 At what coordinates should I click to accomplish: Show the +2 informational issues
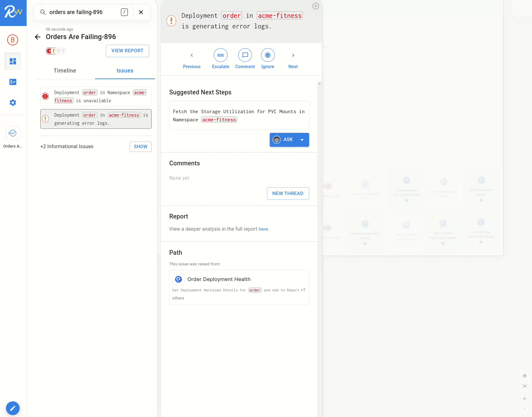(x=140, y=147)
